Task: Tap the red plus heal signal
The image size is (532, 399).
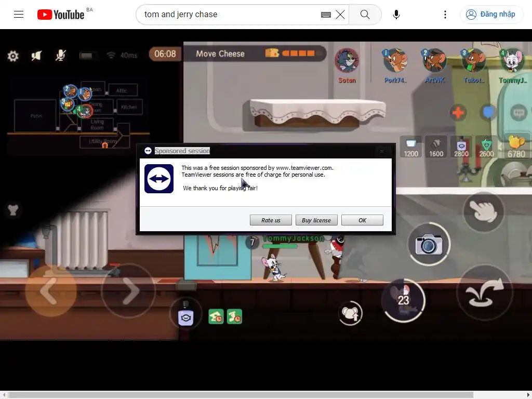Action: [458, 113]
